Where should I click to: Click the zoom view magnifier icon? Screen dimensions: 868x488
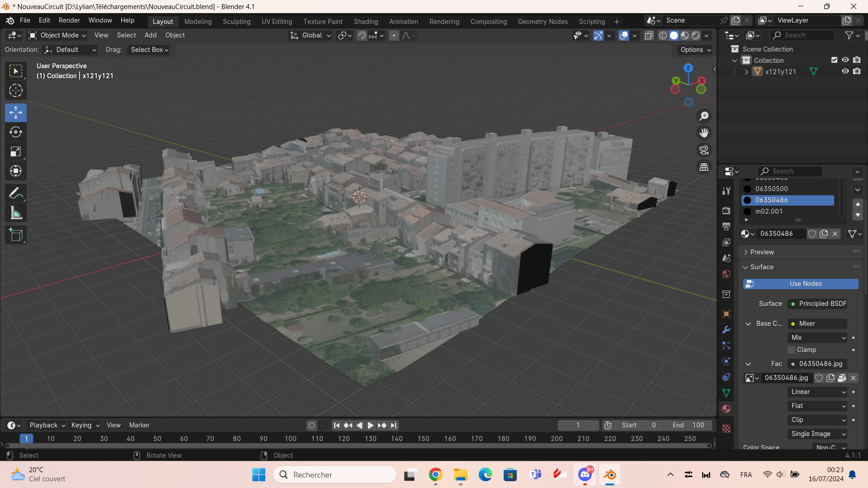704,116
